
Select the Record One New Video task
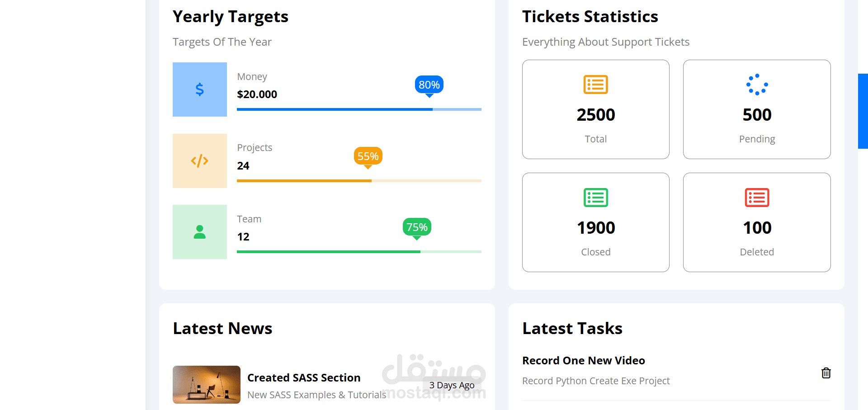[x=583, y=360]
